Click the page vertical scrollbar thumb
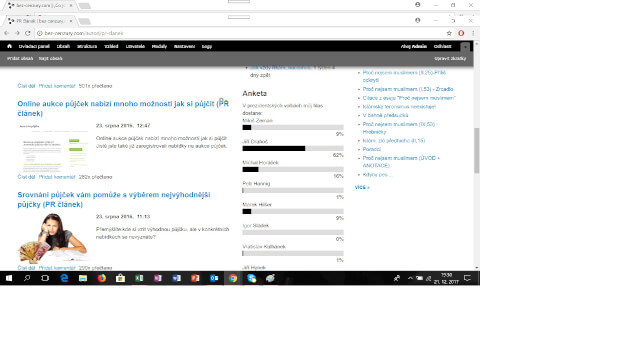Viewport: 640px width, 360px height. click(x=476, y=150)
